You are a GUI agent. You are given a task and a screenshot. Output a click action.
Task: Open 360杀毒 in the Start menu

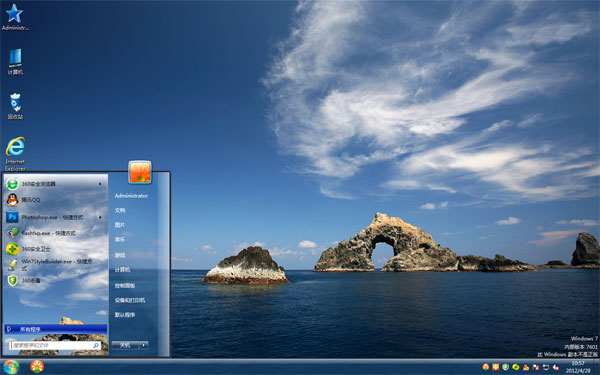tap(56, 280)
